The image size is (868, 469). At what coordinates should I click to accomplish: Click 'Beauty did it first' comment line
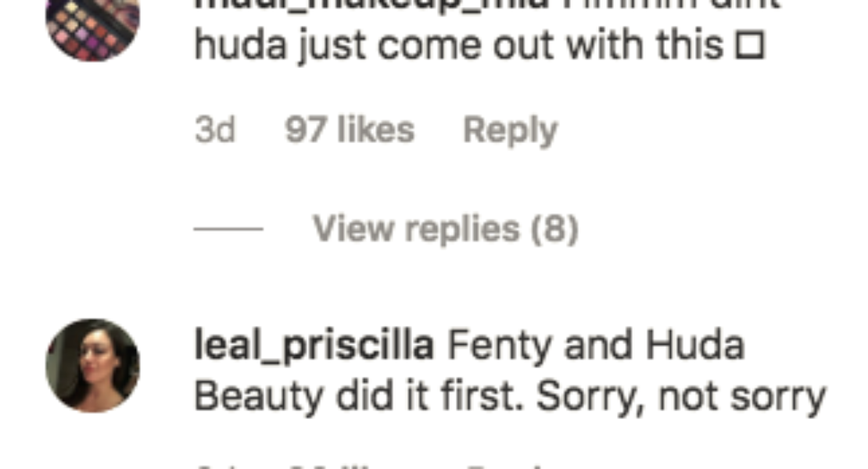tap(360, 396)
